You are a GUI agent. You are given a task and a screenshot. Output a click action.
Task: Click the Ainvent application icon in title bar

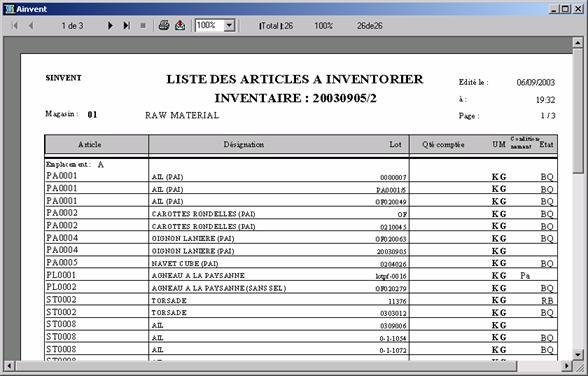pyautogui.click(x=9, y=9)
